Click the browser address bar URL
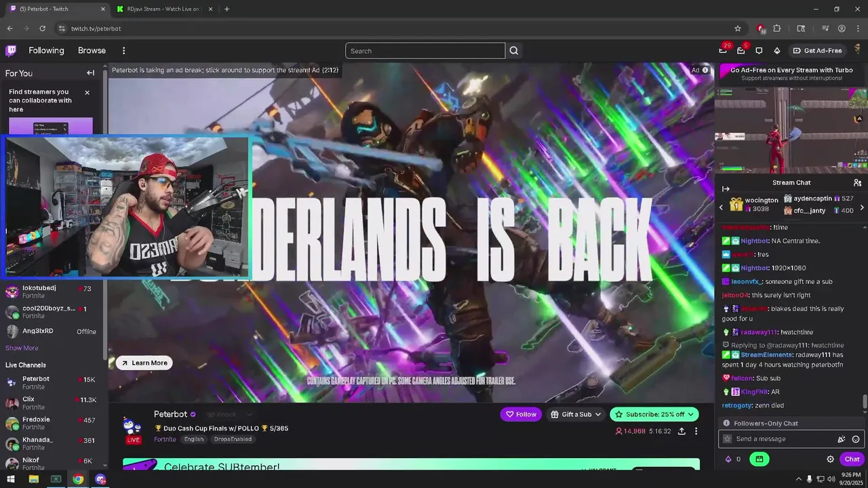This screenshot has width=868, height=488. coord(96,28)
